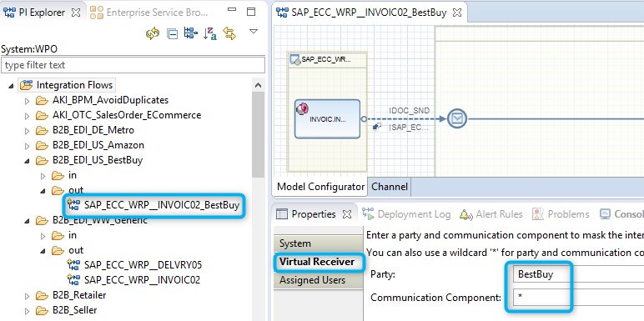Screen dimensions: 644x321
Task: Collapse the B2B_EDI_US_BestBuy folder
Action: click(x=27, y=161)
